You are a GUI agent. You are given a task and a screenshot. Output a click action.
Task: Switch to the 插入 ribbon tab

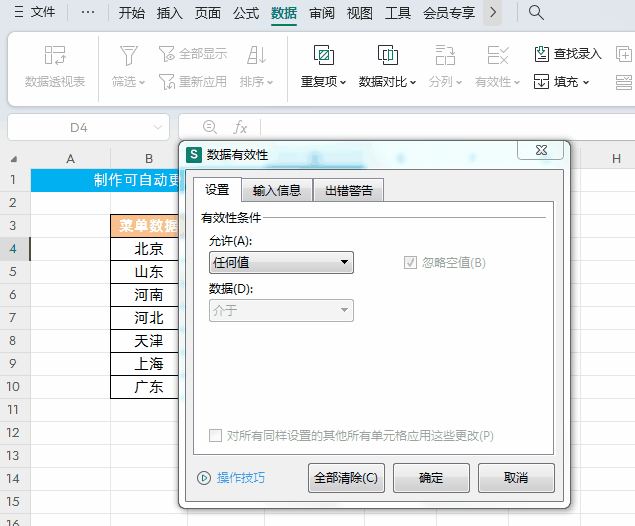170,13
